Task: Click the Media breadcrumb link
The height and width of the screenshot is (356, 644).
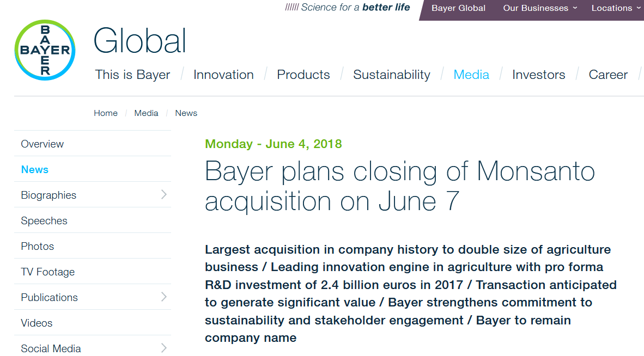Action: [x=146, y=113]
